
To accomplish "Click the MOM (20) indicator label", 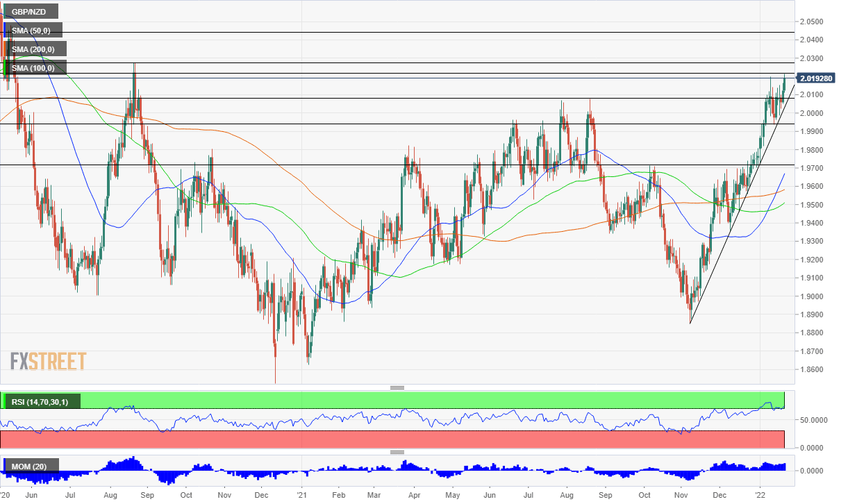I will point(31,466).
